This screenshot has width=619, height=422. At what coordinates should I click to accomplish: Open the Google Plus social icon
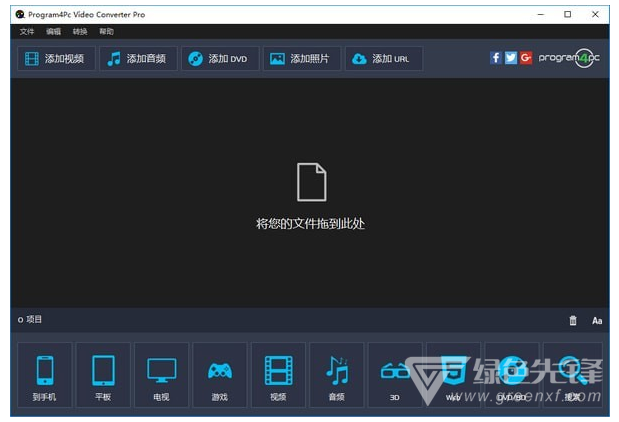526,58
